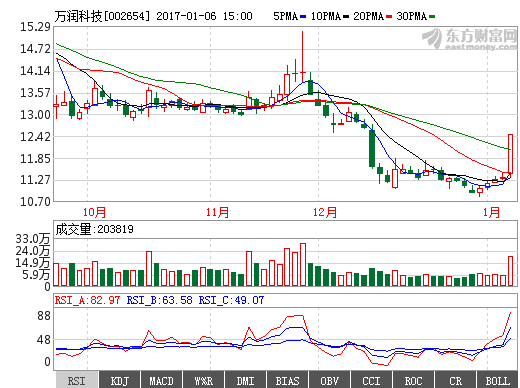520x388 pixels.
Task: Click the 33.0万 volume axis label
Action: (x=33, y=239)
